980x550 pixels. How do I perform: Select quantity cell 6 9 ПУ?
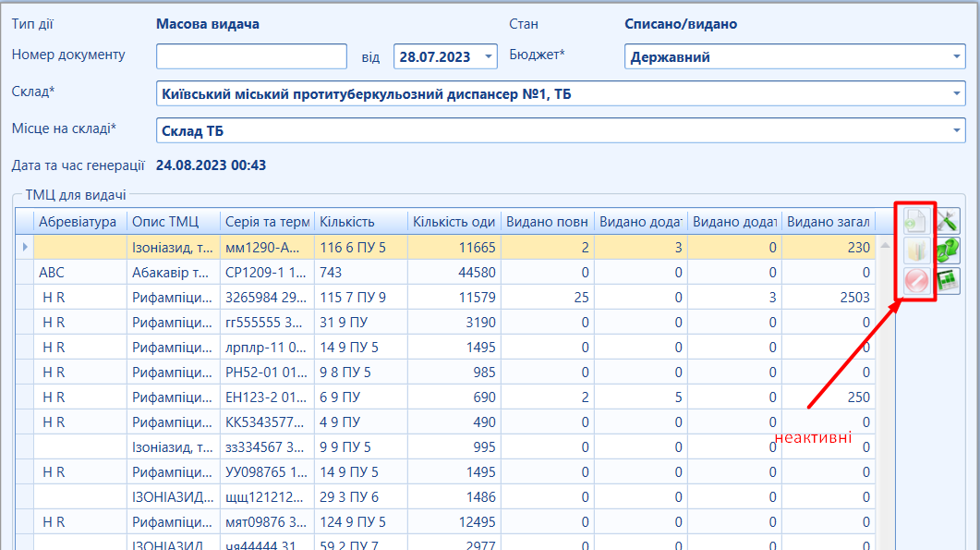coord(360,397)
